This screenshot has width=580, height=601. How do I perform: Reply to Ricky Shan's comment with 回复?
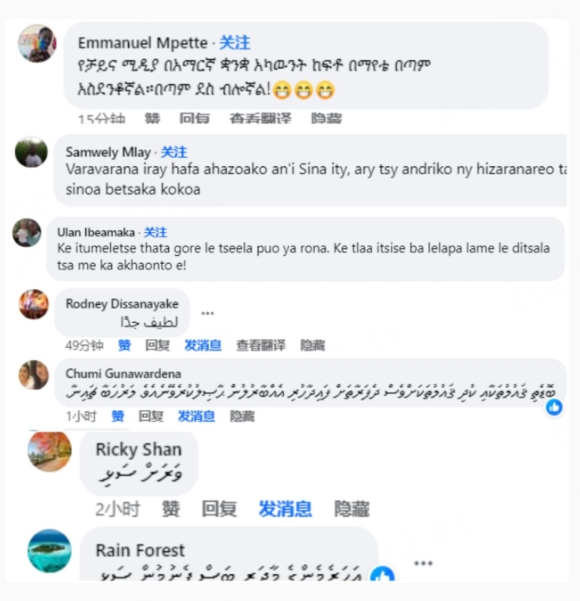(219, 509)
